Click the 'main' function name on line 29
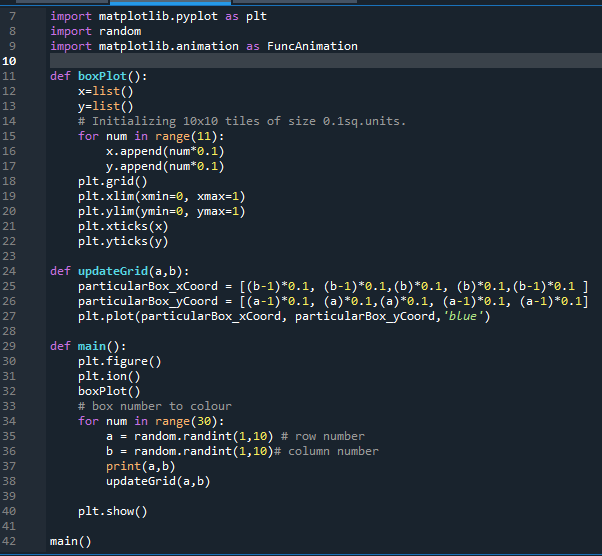 click(92, 346)
